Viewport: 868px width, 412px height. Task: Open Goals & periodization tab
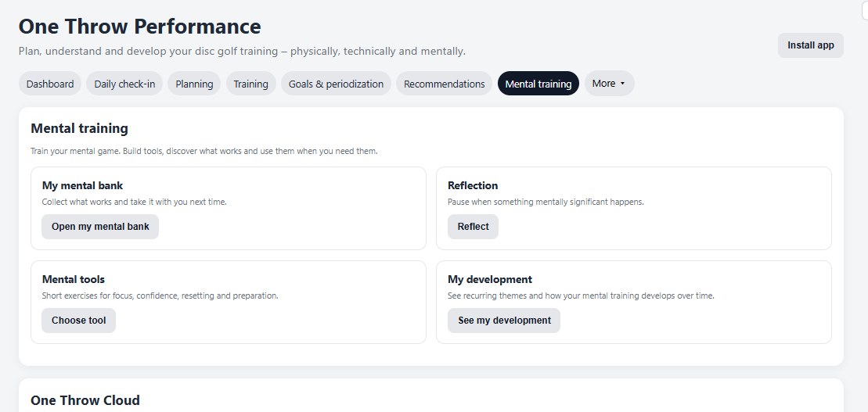point(336,84)
